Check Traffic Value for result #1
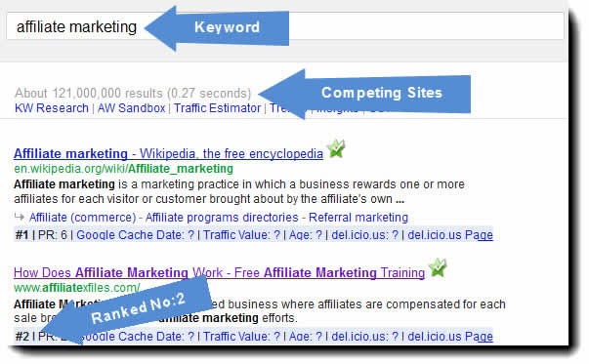Viewport: 589px width, 364px height. coord(241,235)
